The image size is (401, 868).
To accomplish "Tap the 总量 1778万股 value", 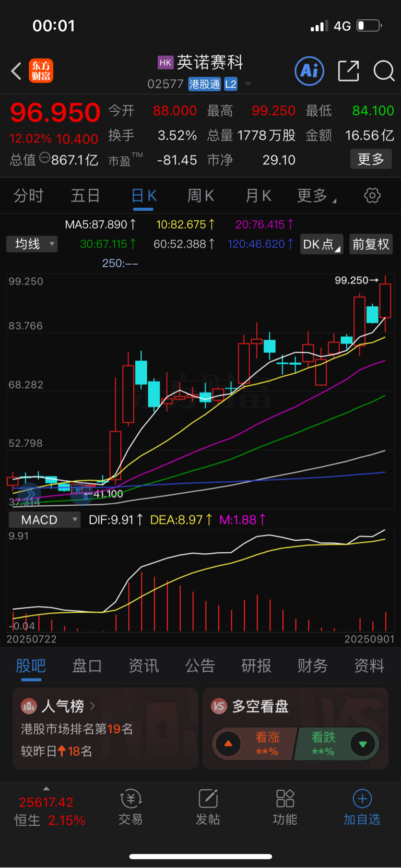I will [x=266, y=136].
